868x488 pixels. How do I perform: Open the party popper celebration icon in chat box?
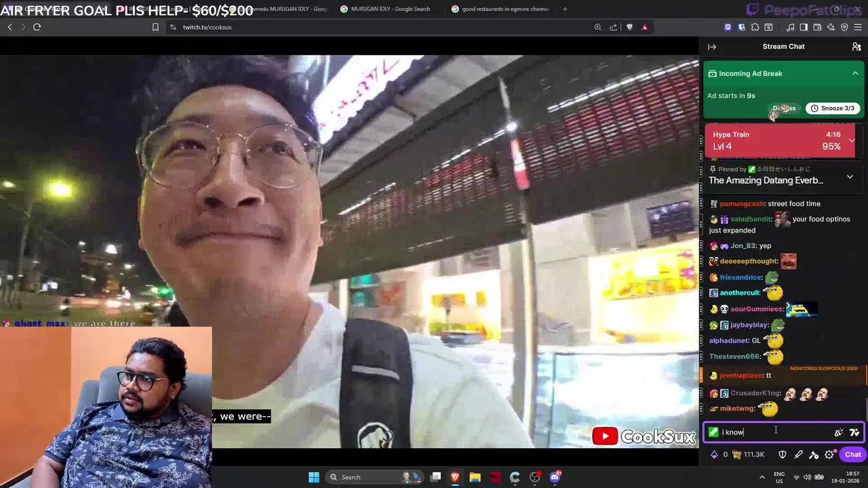pos(839,432)
